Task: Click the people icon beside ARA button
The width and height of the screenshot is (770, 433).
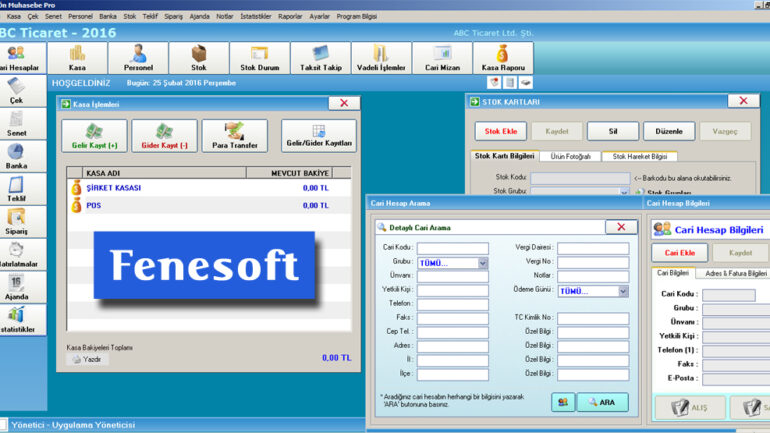Action: [x=563, y=402]
